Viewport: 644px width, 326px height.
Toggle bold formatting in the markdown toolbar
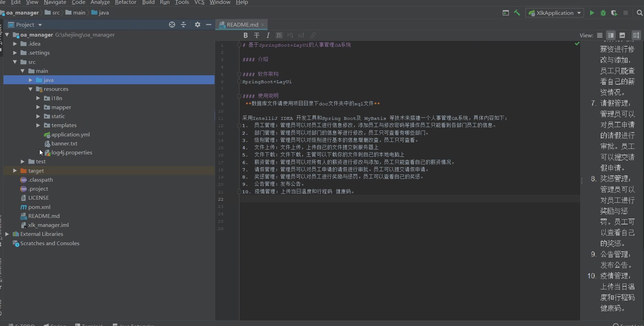pos(245,35)
